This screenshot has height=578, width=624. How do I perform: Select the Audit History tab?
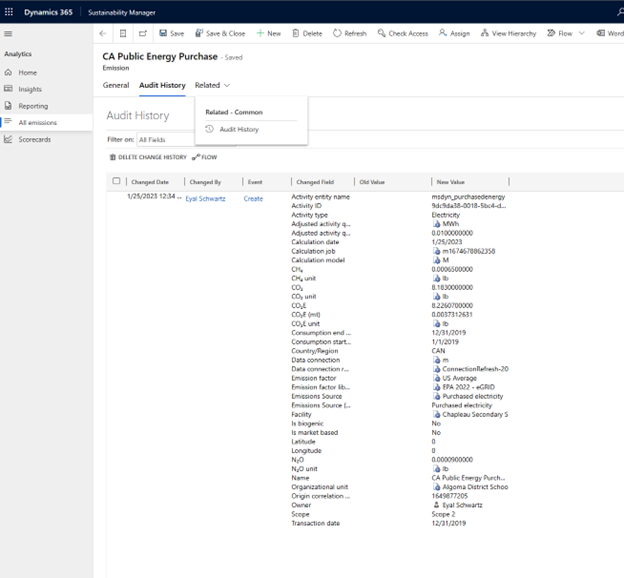click(162, 85)
